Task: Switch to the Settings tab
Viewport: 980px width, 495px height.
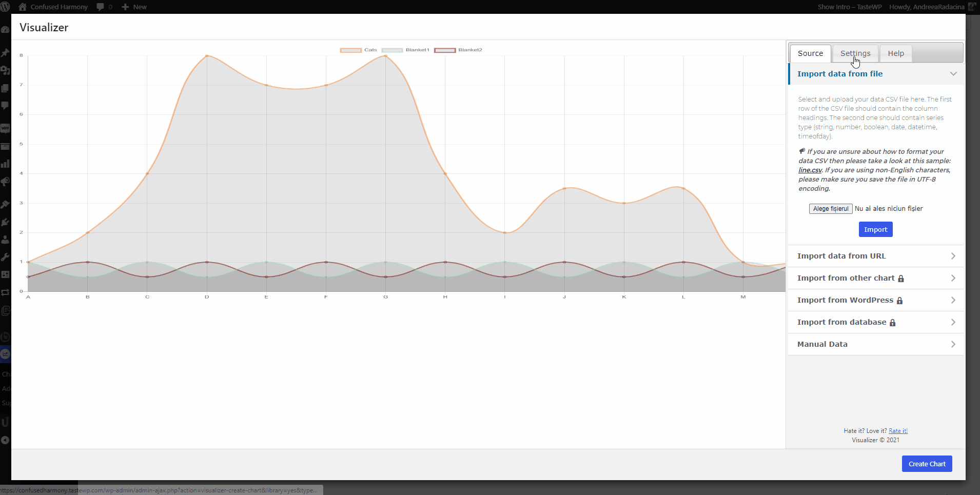Action: 855,53
